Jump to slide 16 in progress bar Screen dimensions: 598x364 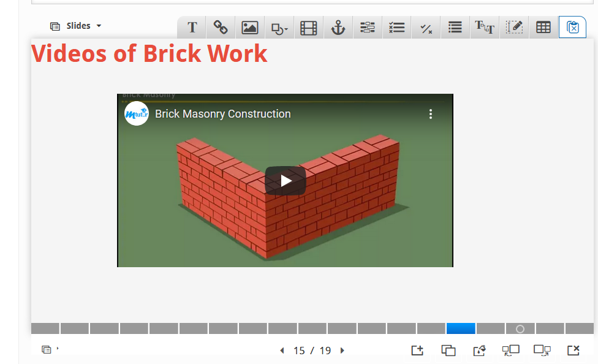pyautogui.click(x=490, y=328)
